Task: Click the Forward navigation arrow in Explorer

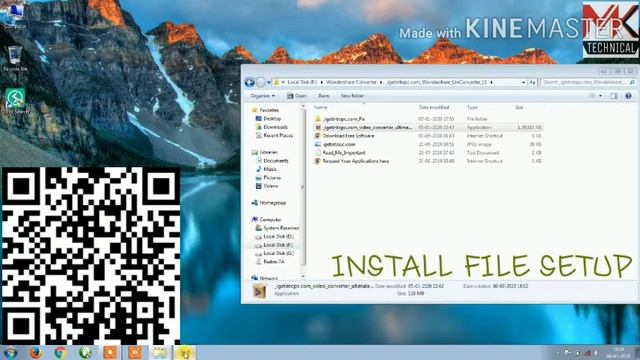Action: (261, 82)
